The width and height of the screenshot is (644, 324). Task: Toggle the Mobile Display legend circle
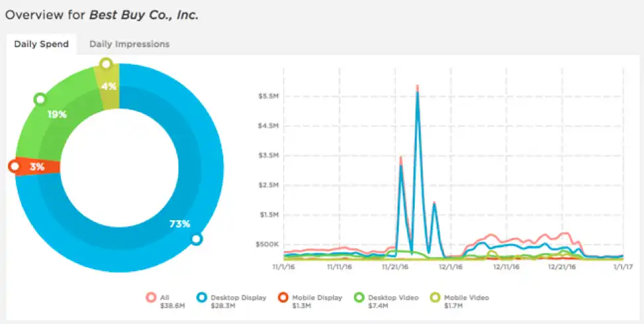pyautogui.click(x=283, y=298)
